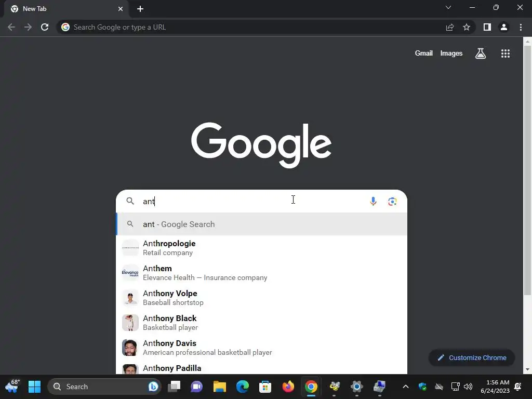Close the New Tab tab
This screenshot has height=399, width=532.
click(x=121, y=9)
